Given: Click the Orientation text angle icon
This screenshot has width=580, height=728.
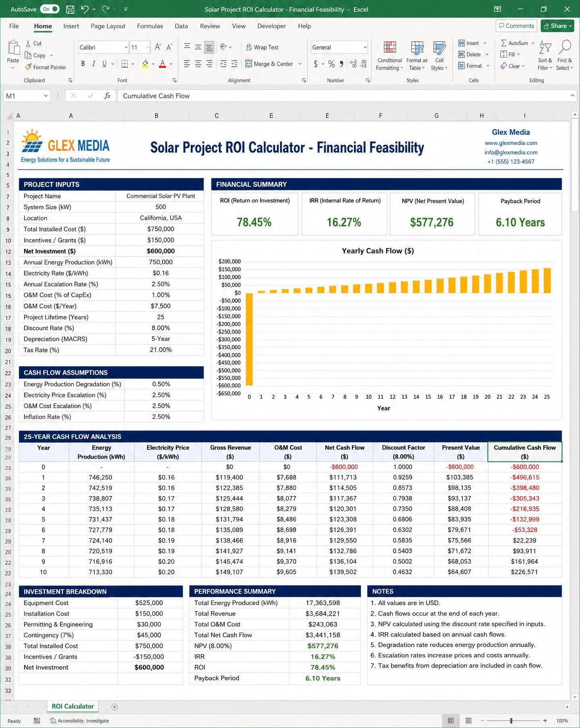Looking at the screenshot, I should (224, 47).
